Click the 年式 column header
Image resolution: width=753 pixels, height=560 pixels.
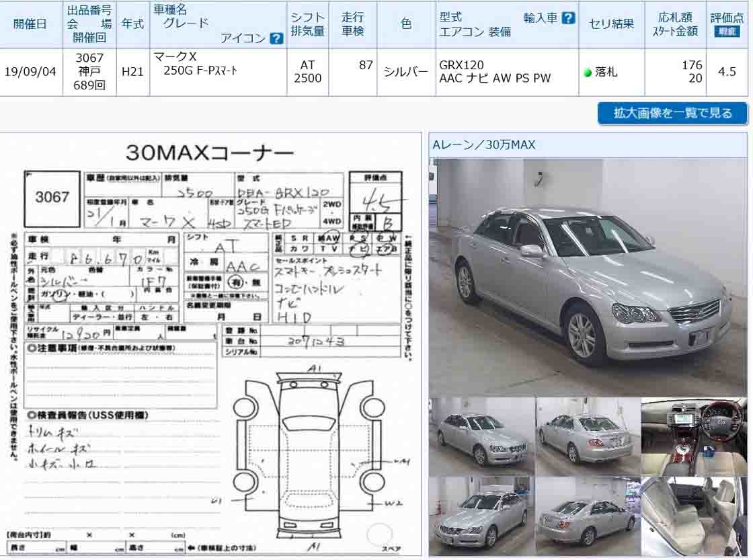[x=132, y=24]
